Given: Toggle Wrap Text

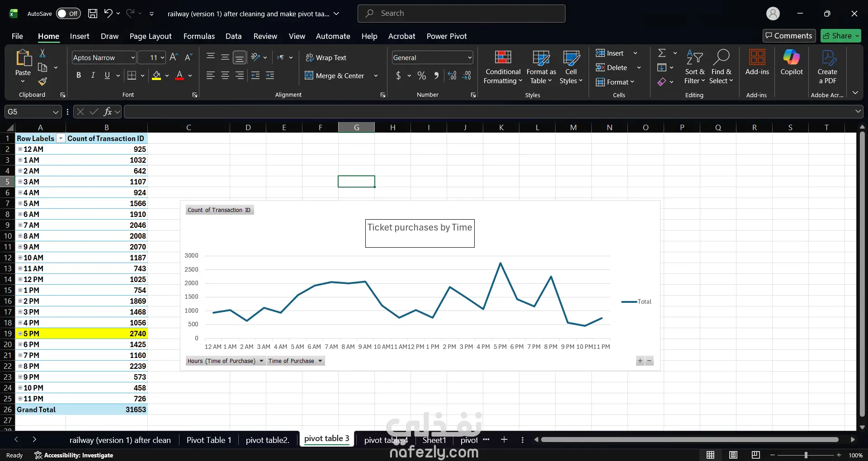Looking at the screenshot, I should [325, 57].
